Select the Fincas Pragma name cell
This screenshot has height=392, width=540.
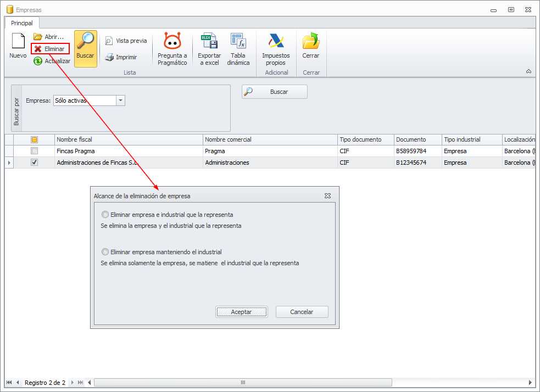129,151
